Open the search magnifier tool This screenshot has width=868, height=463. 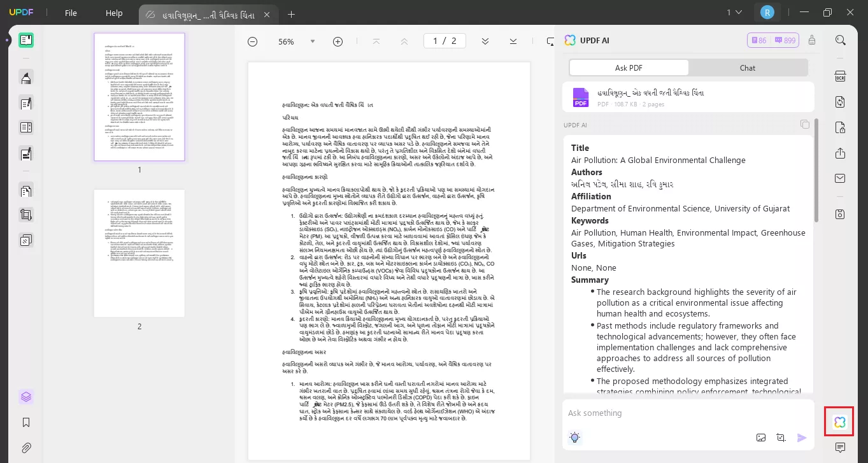pos(841,40)
